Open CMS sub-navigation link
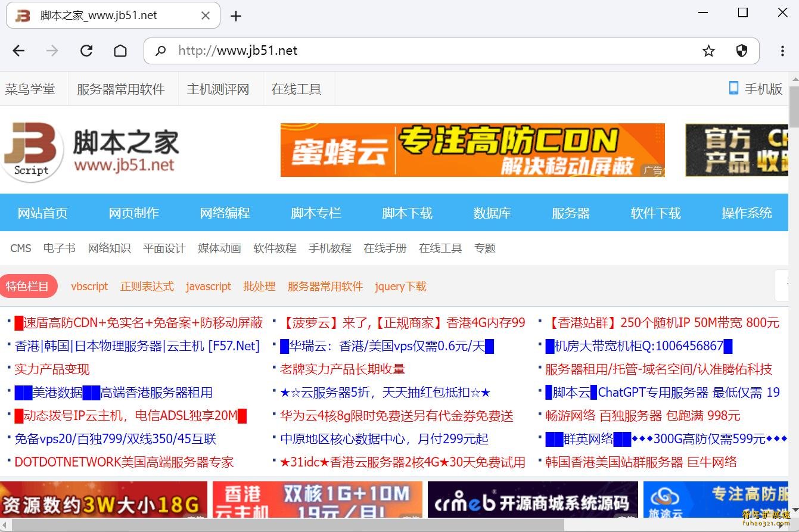The width and height of the screenshot is (799, 532). (21, 248)
